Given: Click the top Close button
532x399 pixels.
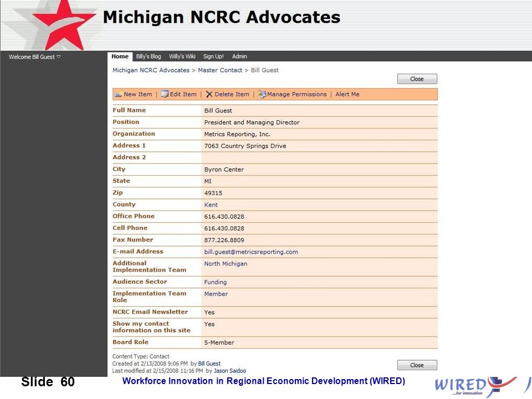Looking at the screenshot, I should point(417,79).
